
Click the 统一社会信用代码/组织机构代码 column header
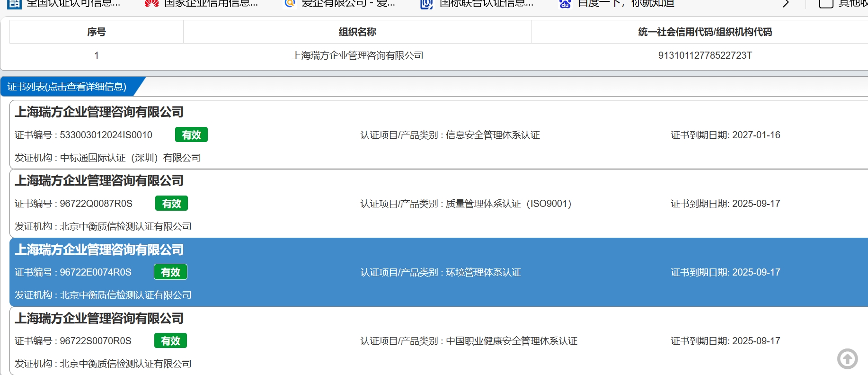(705, 32)
